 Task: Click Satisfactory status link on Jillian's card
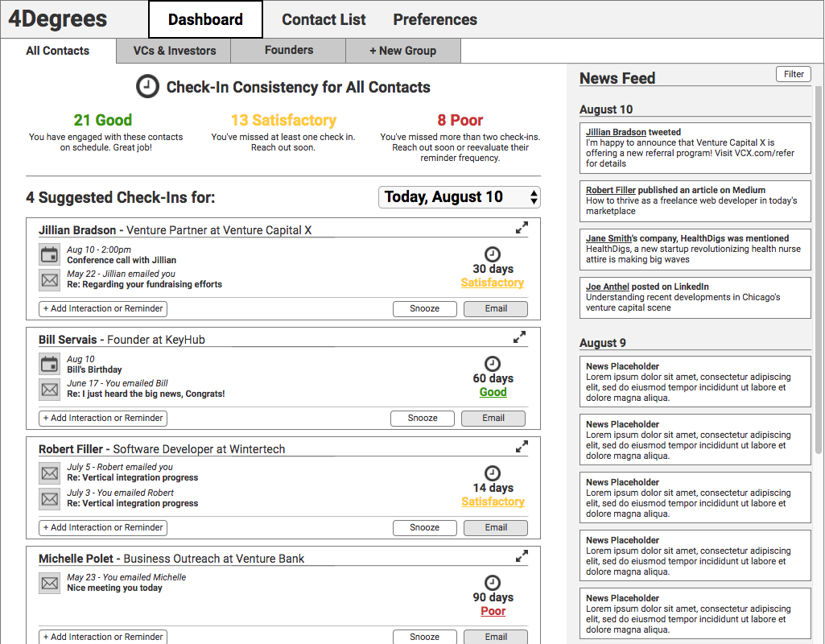pyautogui.click(x=493, y=283)
